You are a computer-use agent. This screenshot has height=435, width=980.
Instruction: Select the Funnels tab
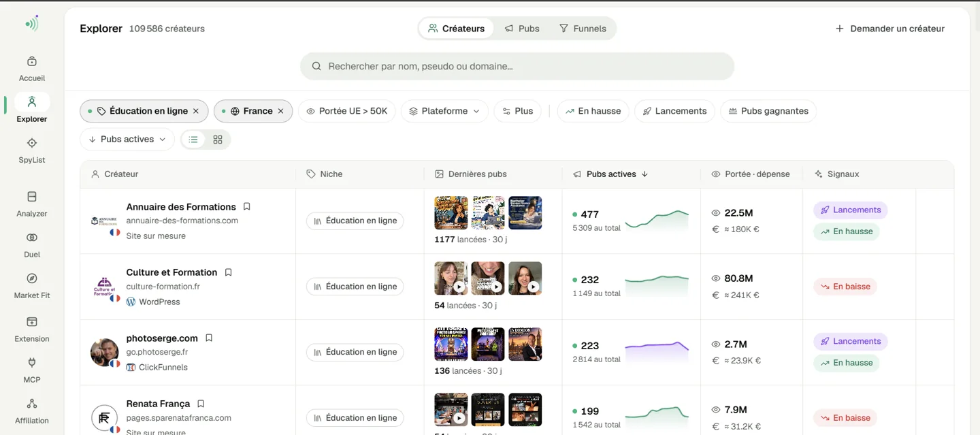tap(583, 29)
